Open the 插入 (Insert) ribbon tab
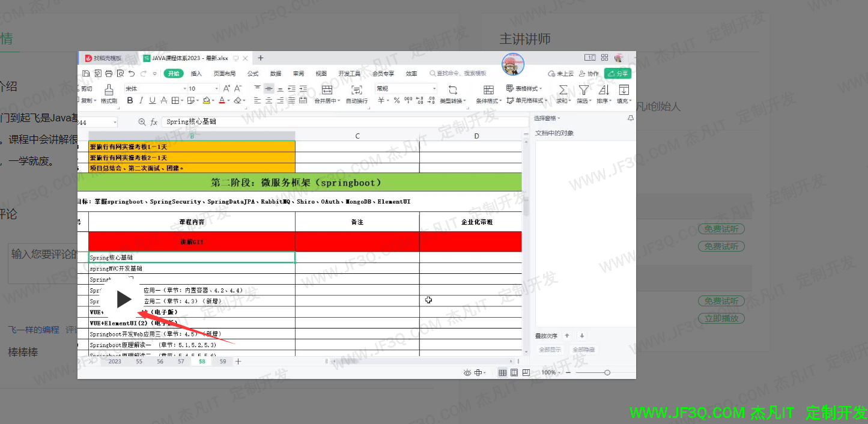Viewport: 868px width, 424px height. [x=196, y=74]
